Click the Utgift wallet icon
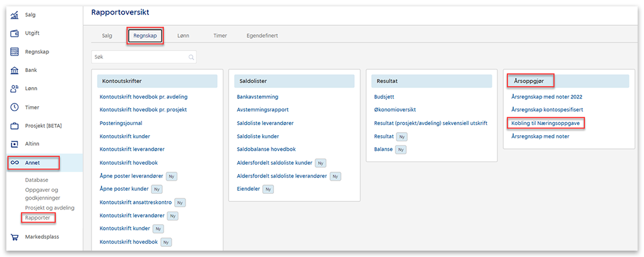Viewport: 644px width, 257px height. pyautogui.click(x=15, y=33)
